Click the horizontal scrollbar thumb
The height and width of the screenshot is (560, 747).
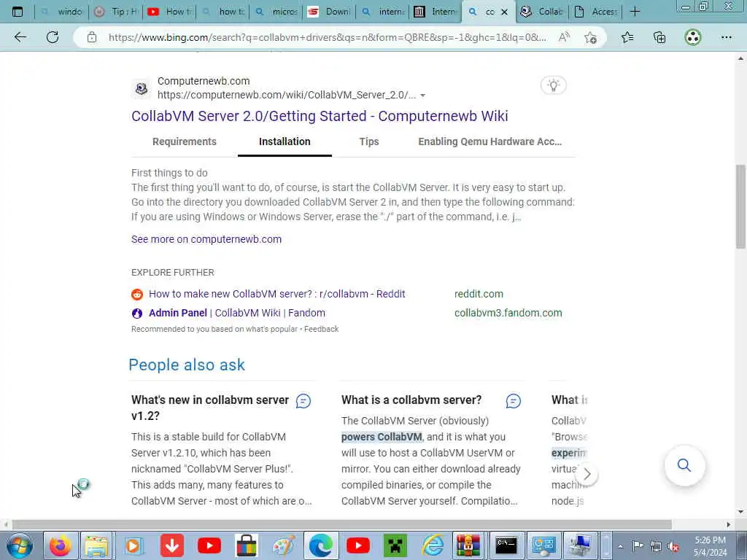[341, 524]
